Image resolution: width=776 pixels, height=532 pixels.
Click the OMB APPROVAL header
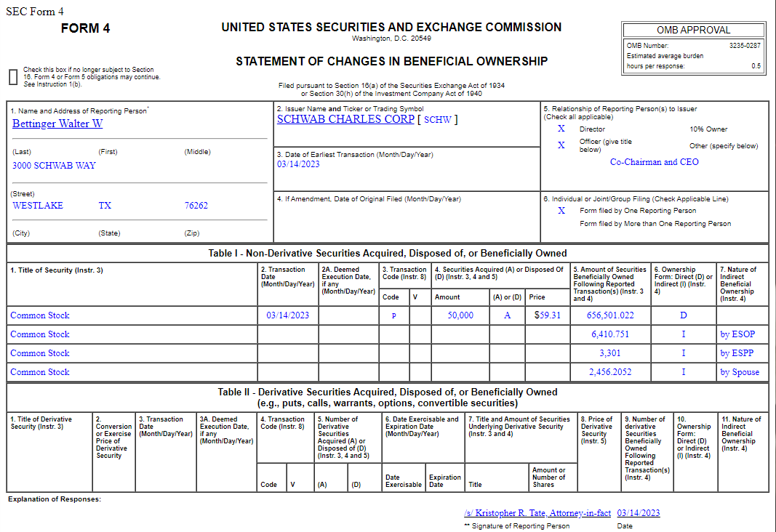tap(693, 30)
